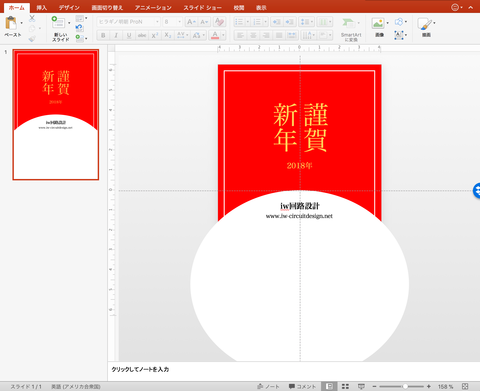
Task: Click the blue circular icon at right edge
Action: [477, 191]
